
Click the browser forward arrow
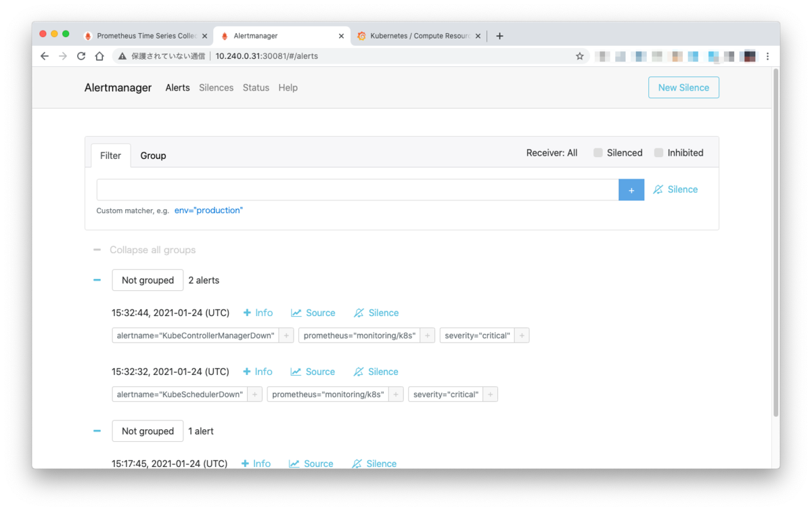(63, 56)
